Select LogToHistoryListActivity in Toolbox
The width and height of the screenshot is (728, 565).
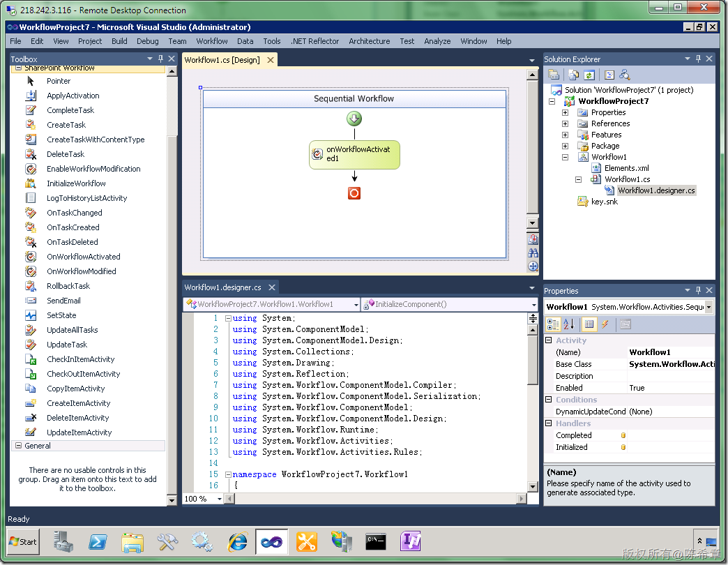(x=87, y=198)
